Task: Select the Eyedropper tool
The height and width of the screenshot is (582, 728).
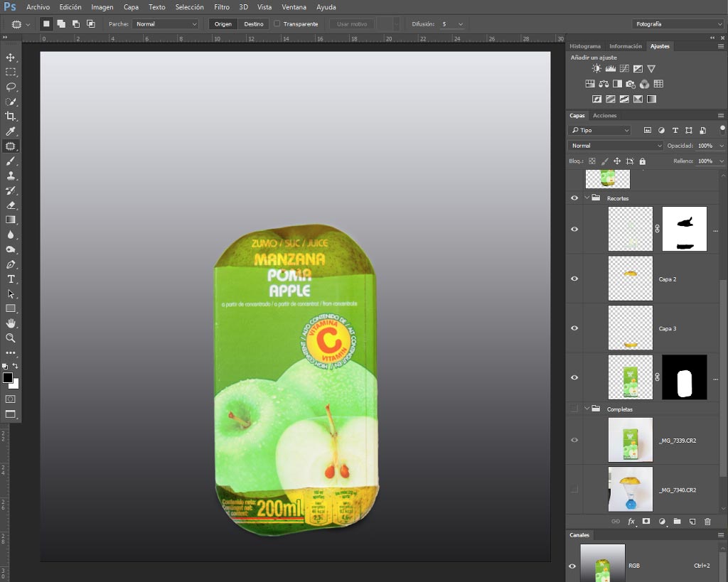Action: (10, 131)
